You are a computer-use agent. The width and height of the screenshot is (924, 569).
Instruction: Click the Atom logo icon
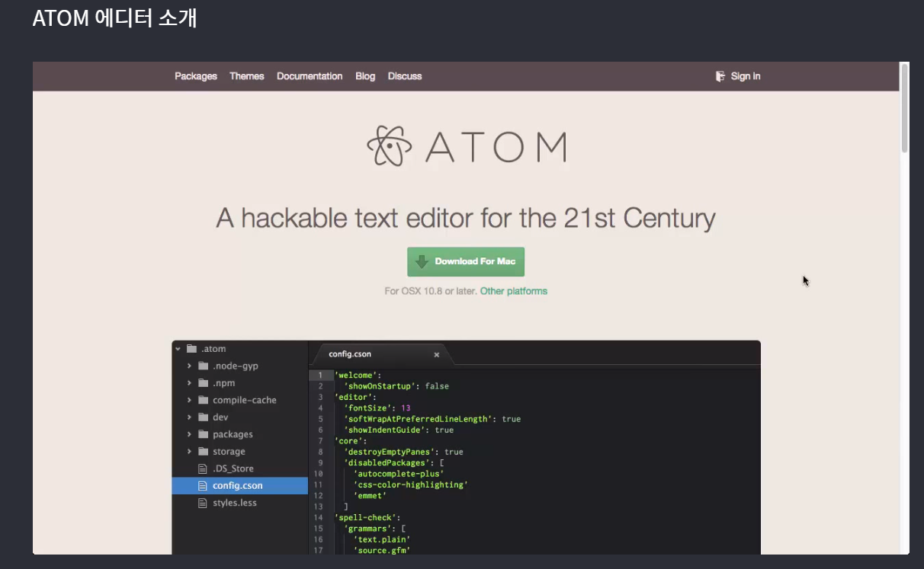[389, 146]
